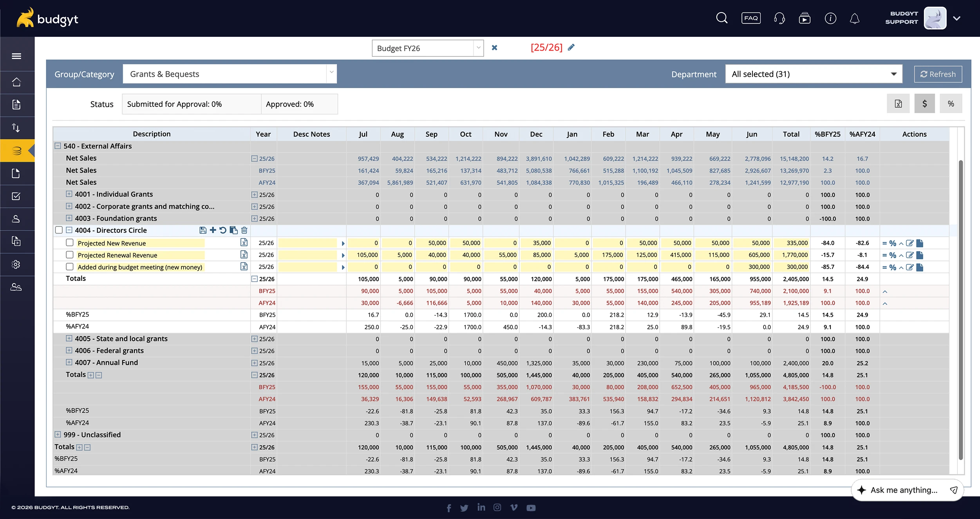This screenshot has width=980, height=519.
Task: Open the hamburger sidebar menu
Action: click(16, 56)
